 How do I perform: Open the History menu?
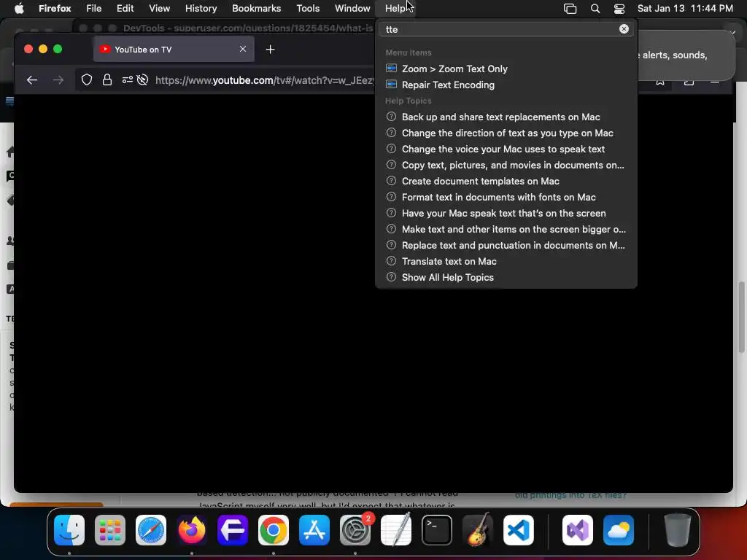coord(201,8)
